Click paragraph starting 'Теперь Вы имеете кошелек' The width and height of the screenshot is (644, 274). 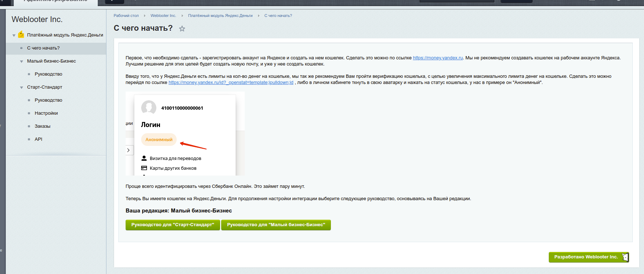(x=298, y=199)
